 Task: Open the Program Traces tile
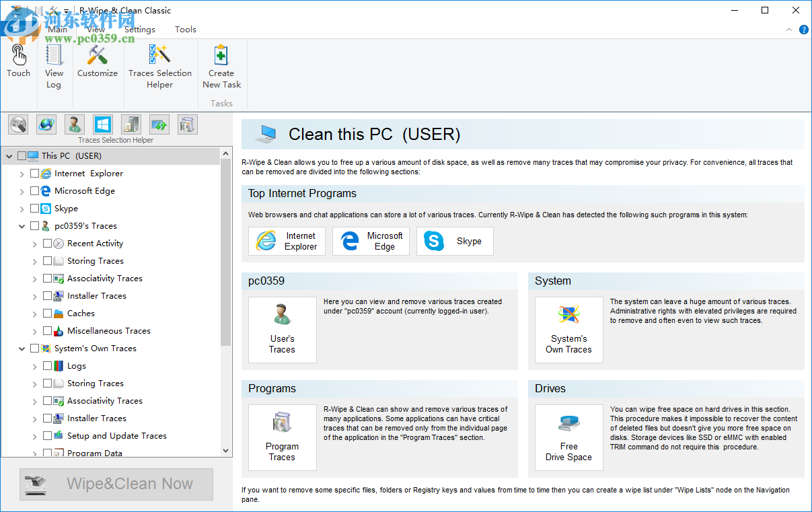click(282, 437)
